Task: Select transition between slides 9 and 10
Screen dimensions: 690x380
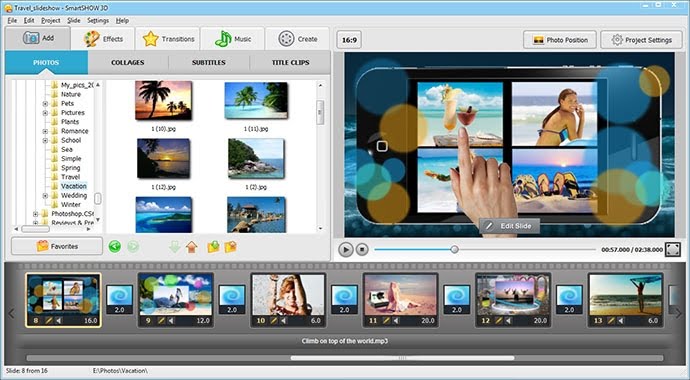Action: coord(232,300)
